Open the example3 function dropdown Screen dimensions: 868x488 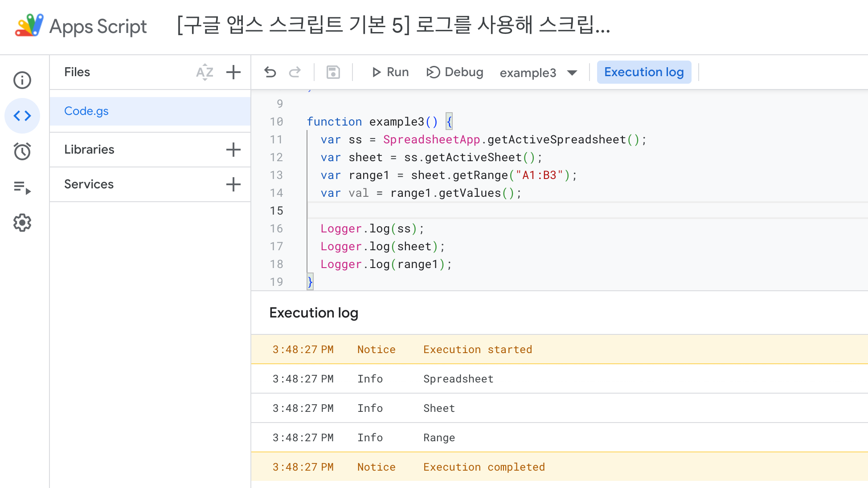[x=538, y=73]
